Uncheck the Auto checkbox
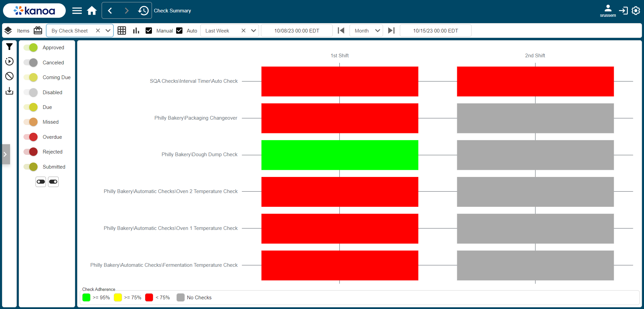Screen dimensions: 644x309 click(179, 30)
